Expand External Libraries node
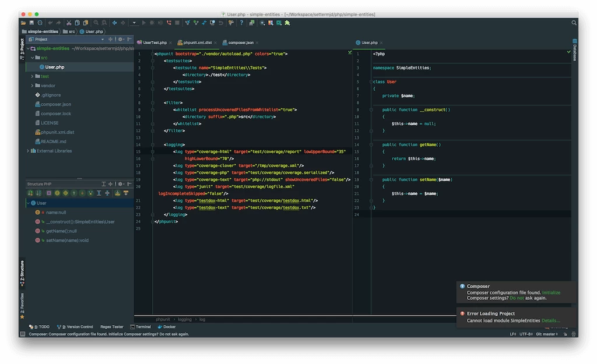 27,151
